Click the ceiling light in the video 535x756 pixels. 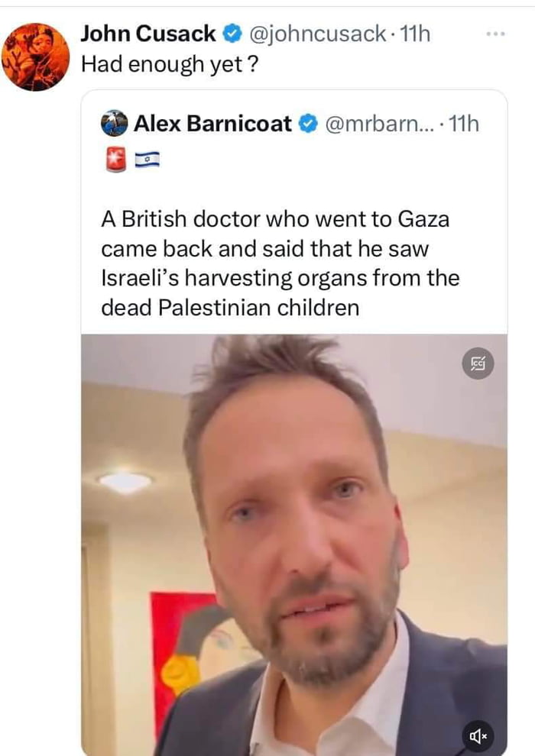click(125, 481)
